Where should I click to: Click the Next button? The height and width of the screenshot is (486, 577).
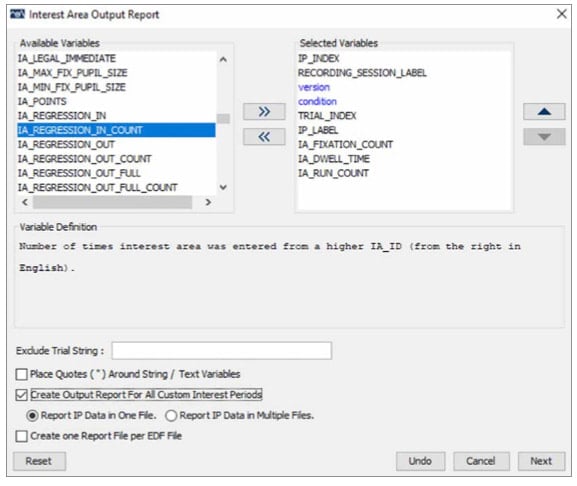click(x=541, y=461)
